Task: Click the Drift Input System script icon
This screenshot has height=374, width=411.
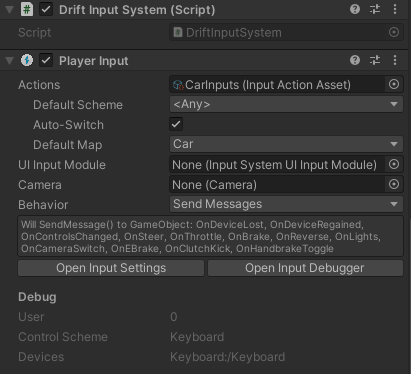Action: [x=27, y=9]
